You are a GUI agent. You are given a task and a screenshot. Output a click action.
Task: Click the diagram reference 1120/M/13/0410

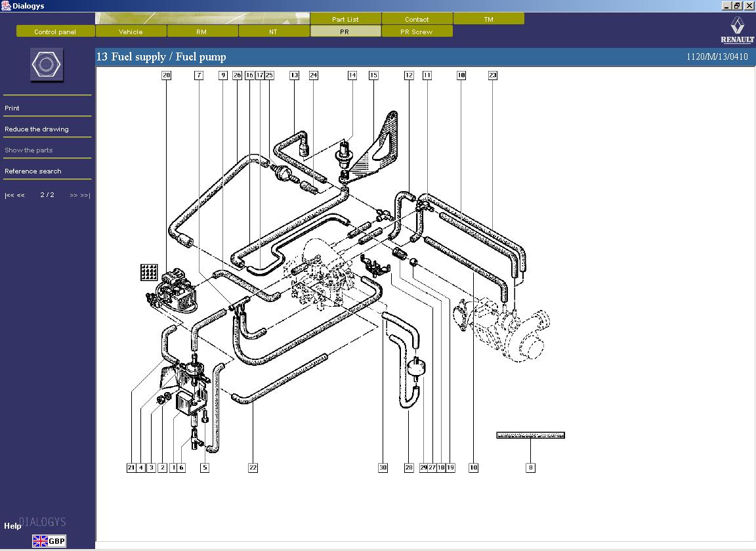[x=717, y=57]
